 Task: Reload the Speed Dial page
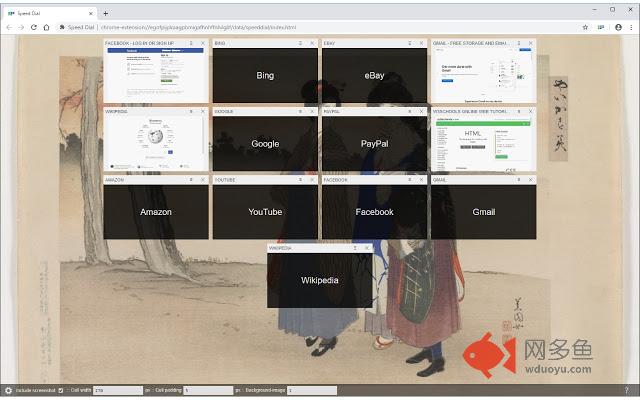[x=34, y=27]
